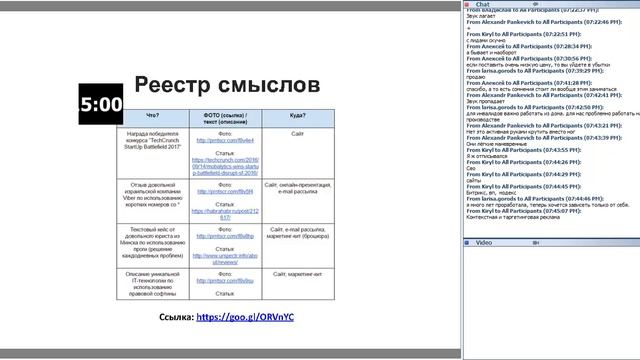Select the Chat panel title

[x=482, y=4]
